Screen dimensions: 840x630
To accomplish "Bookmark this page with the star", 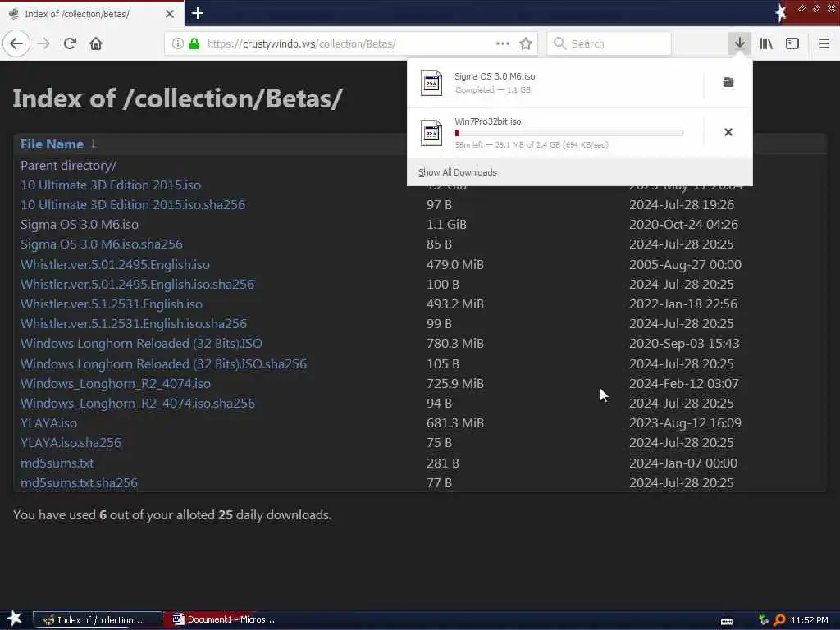I will click(x=526, y=43).
